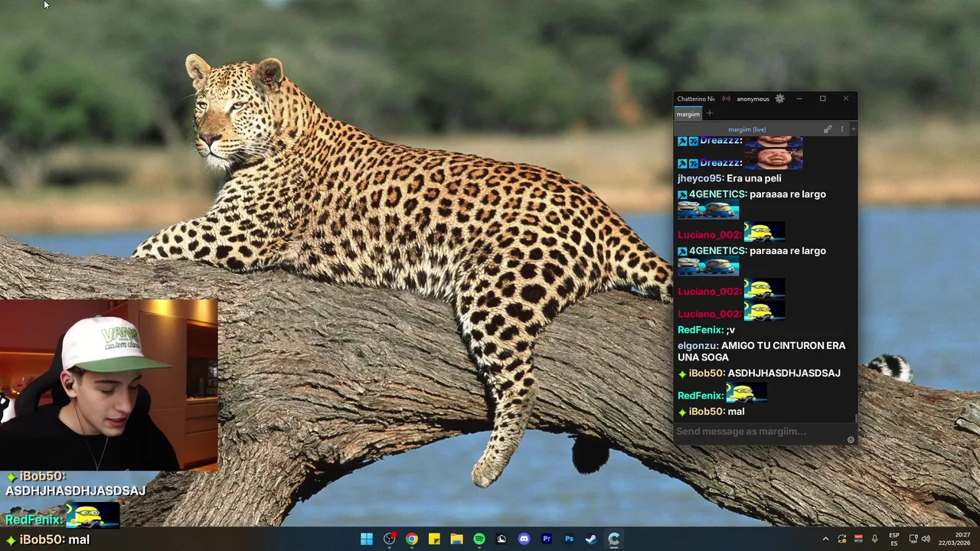The image size is (980, 551).
Task: Click iBob50 on the mal message
Action: click(x=707, y=412)
